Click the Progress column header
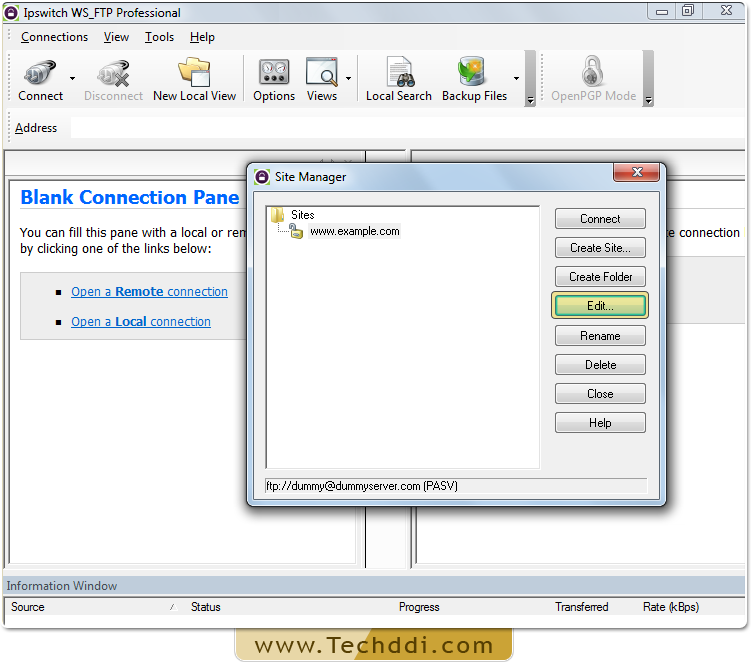751x662 pixels. 419,607
